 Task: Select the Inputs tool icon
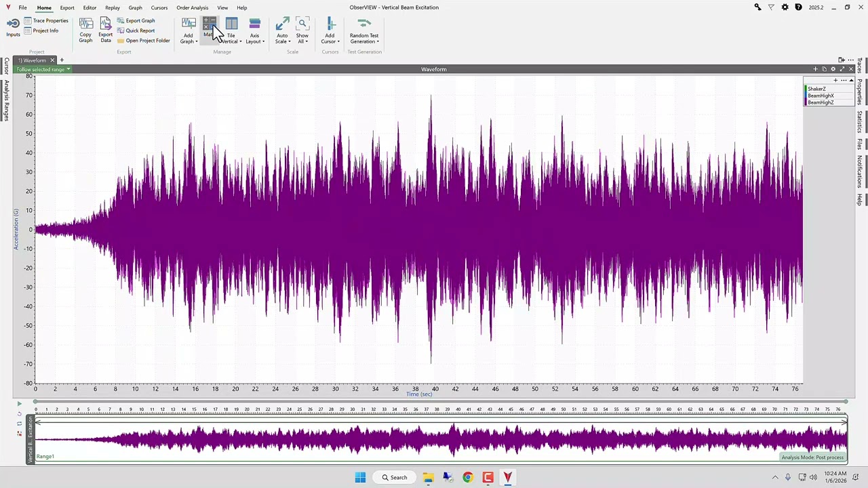(13, 22)
